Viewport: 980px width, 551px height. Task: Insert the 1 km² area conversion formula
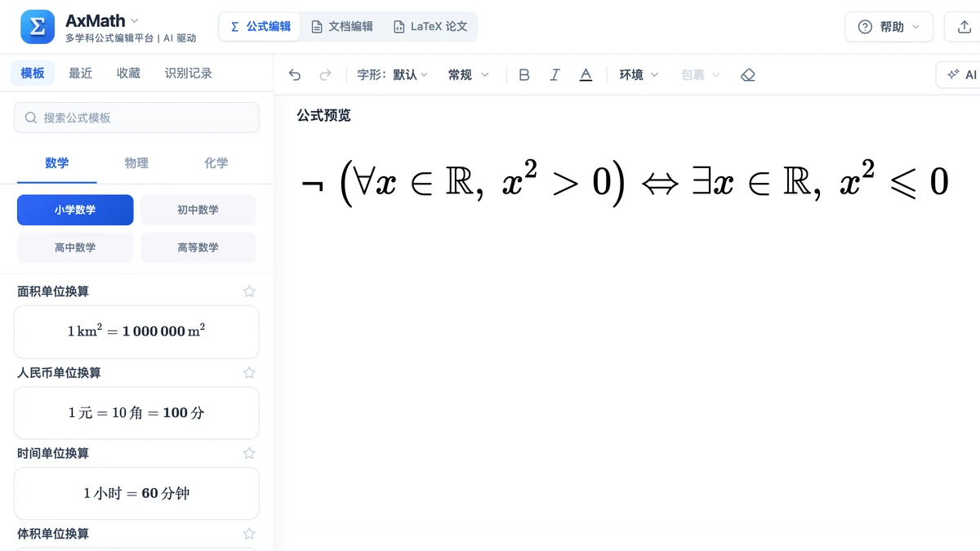click(x=136, y=331)
